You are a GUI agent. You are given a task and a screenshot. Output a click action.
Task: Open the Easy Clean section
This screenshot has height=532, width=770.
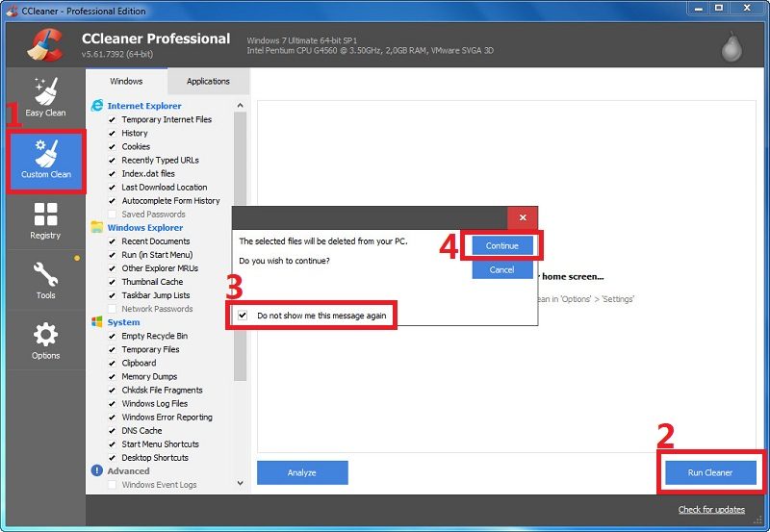click(45, 98)
